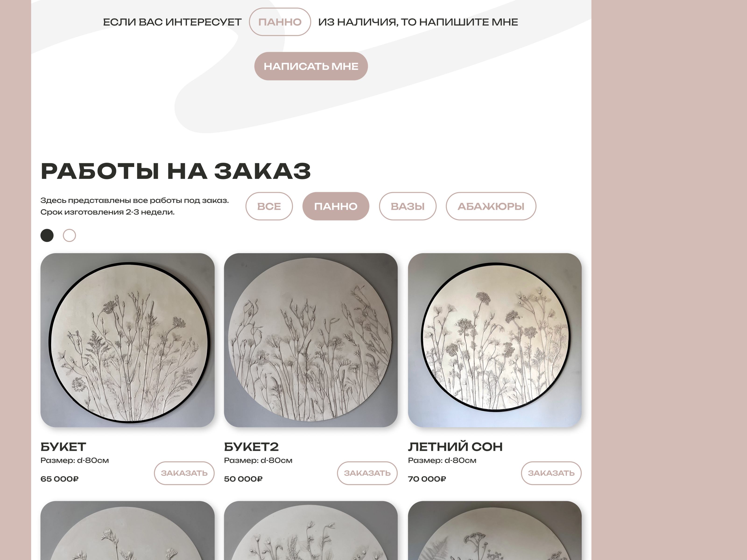
Task: Click ЗАКАЗАТЬ for БУКЕТ2
Action: tap(367, 473)
